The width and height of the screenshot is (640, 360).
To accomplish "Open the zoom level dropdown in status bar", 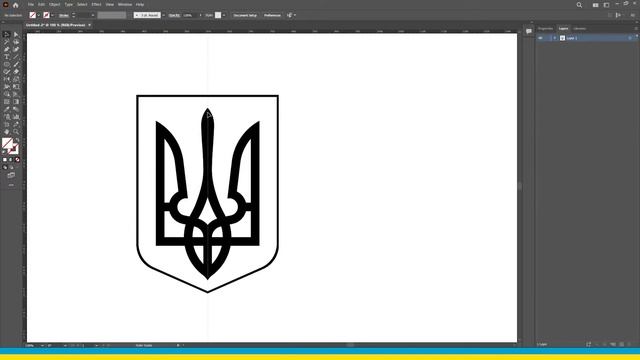I will coord(42,345).
